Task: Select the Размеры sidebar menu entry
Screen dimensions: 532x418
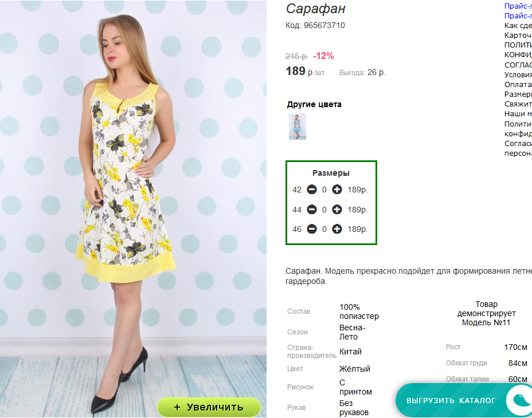Action: tap(518, 94)
